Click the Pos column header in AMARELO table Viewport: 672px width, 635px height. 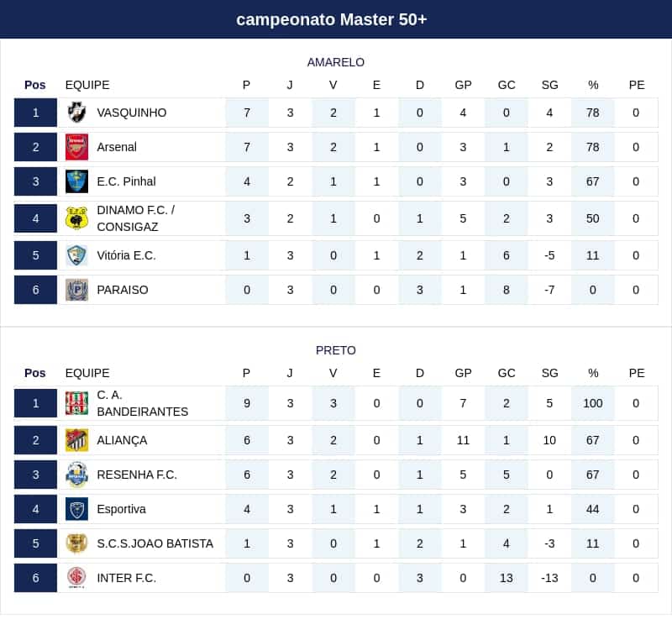tap(35, 85)
